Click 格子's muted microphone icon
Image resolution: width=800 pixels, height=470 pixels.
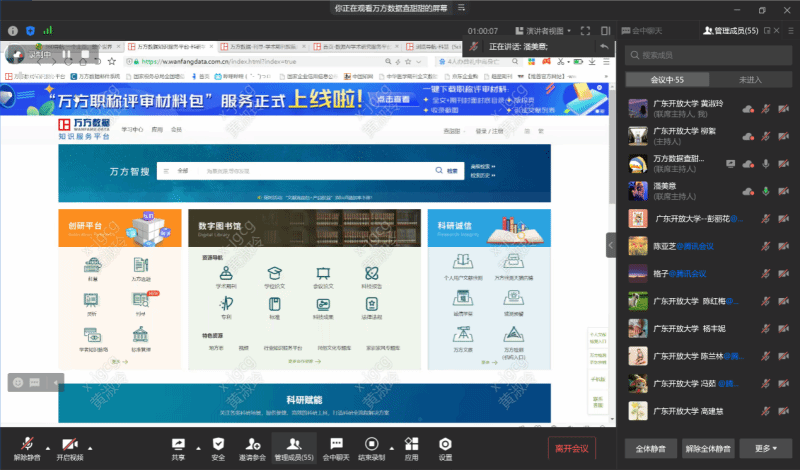(765, 274)
